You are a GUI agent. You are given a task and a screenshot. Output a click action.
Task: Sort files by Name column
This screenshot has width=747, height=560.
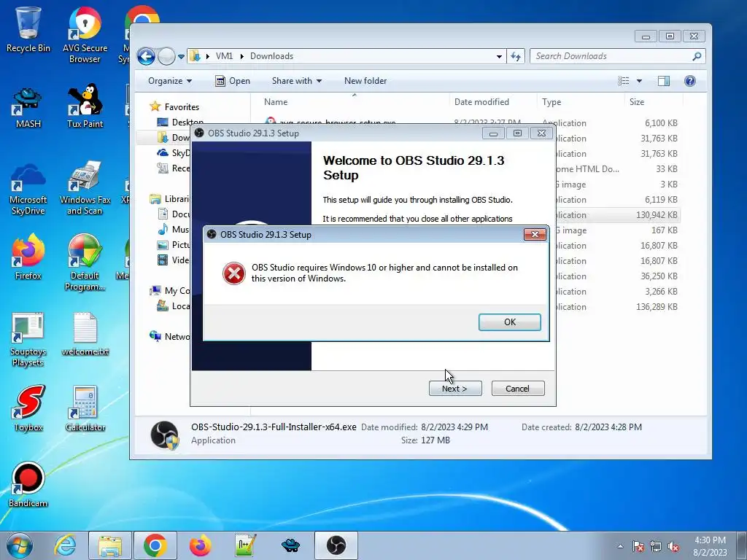point(355,102)
